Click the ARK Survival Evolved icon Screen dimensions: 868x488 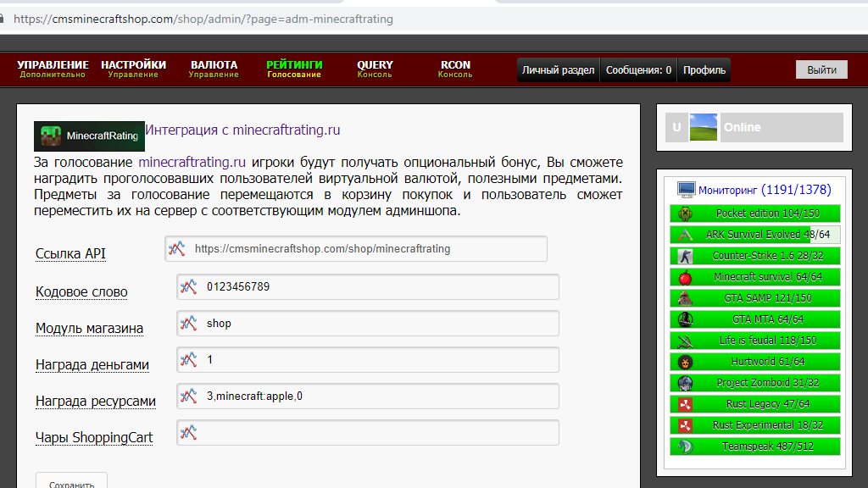[686, 235]
